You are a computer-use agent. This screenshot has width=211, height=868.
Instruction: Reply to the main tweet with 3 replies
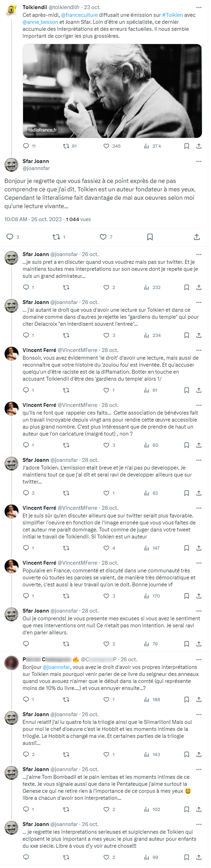click(10, 237)
